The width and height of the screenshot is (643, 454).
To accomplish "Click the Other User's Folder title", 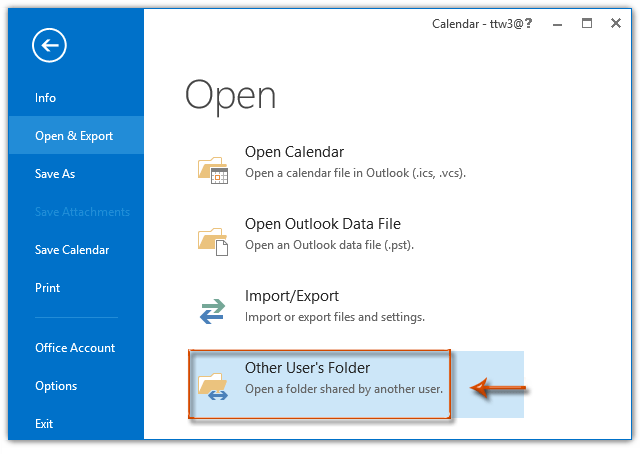I will pyautogui.click(x=308, y=368).
